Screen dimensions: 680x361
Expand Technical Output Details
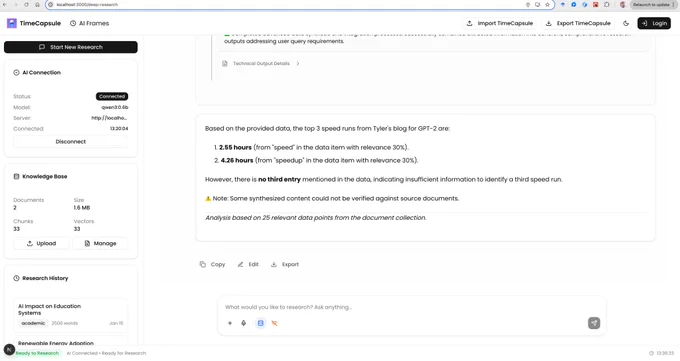pyautogui.click(x=261, y=63)
